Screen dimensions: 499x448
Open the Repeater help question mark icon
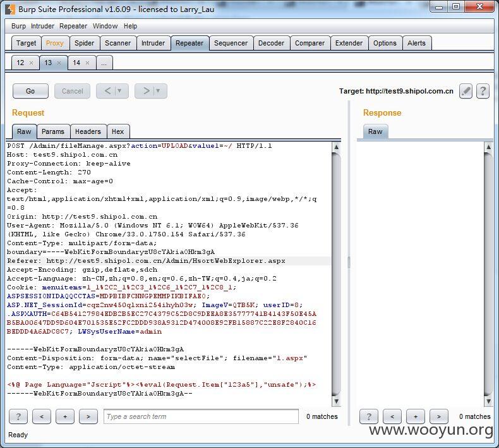point(483,92)
